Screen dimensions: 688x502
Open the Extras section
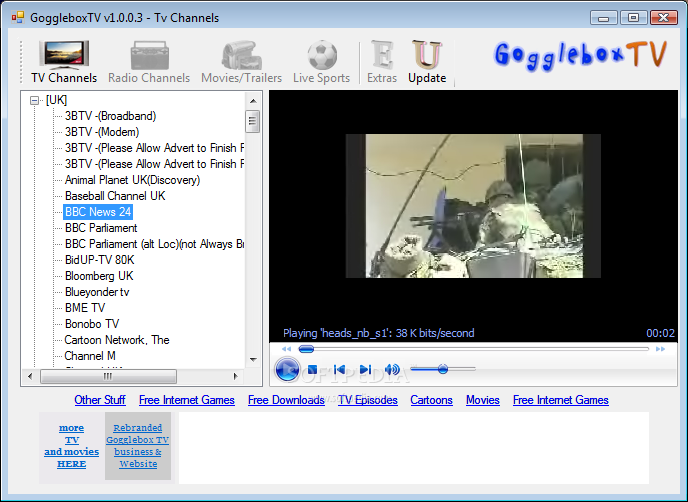(x=382, y=61)
